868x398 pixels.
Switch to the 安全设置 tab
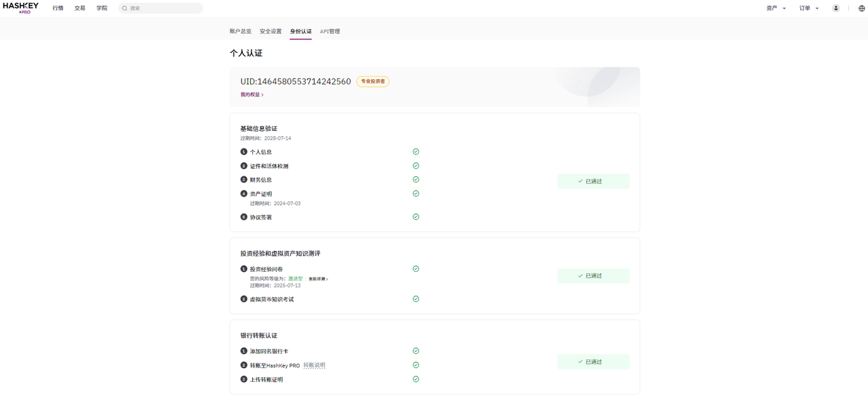271,31
